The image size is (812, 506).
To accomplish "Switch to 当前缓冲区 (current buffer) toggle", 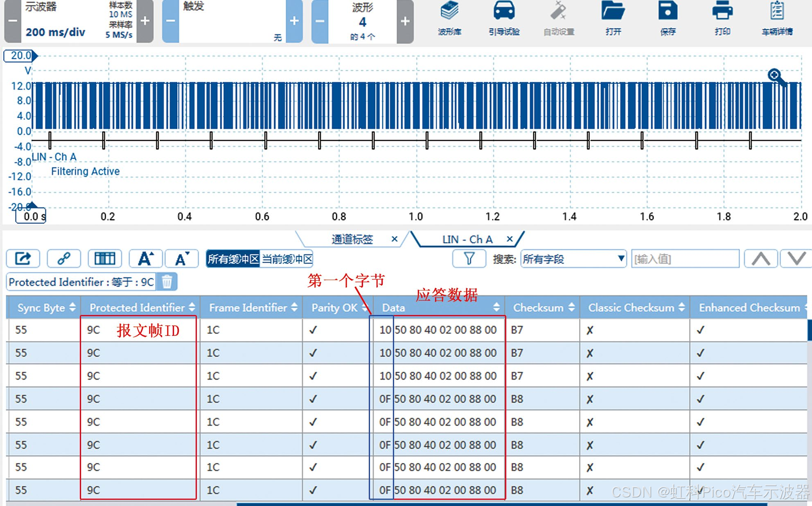I will [x=287, y=259].
